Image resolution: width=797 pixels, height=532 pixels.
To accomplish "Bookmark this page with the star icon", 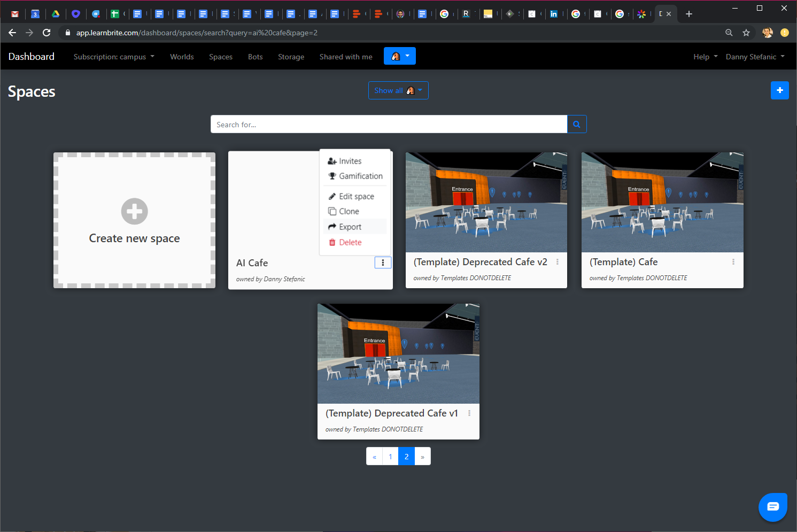I will pos(746,33).
